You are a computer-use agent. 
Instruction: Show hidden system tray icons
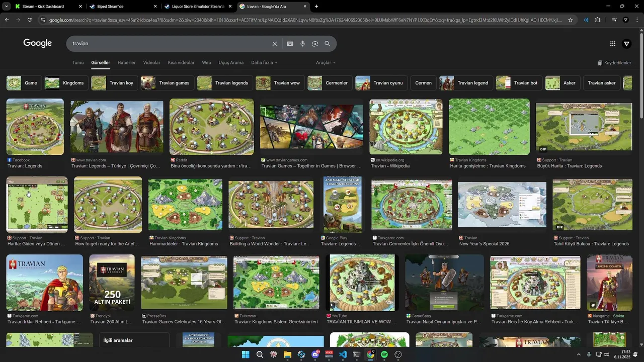579,354
